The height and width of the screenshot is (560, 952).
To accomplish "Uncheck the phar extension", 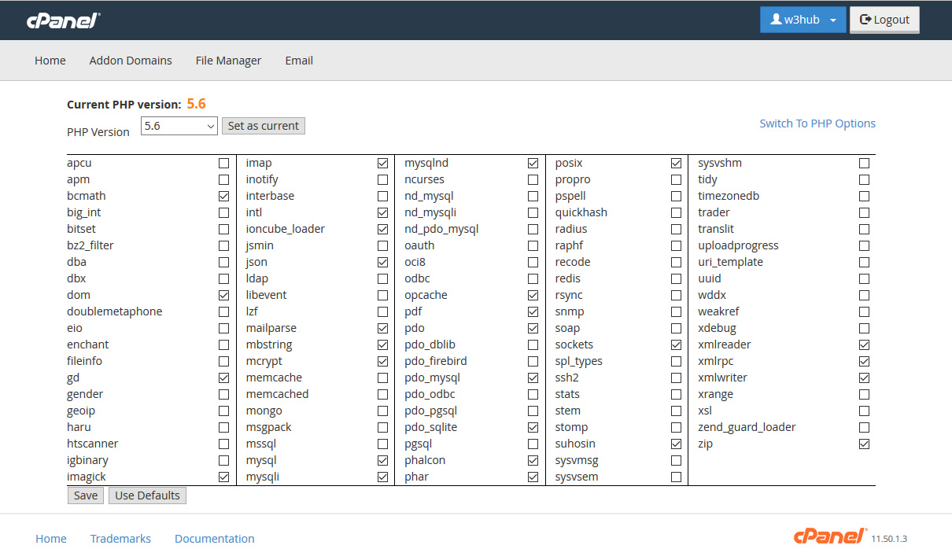I will pos(533,477).
